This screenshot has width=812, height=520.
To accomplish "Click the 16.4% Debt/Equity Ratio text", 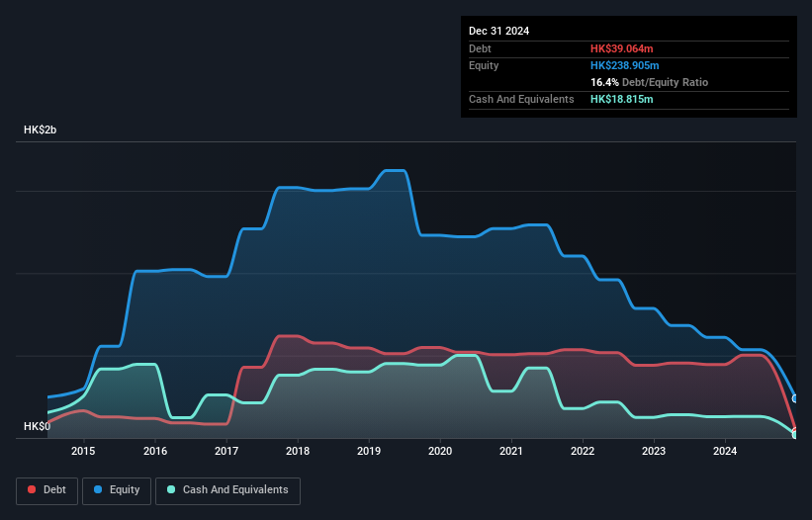I will [x=650, y=82].
